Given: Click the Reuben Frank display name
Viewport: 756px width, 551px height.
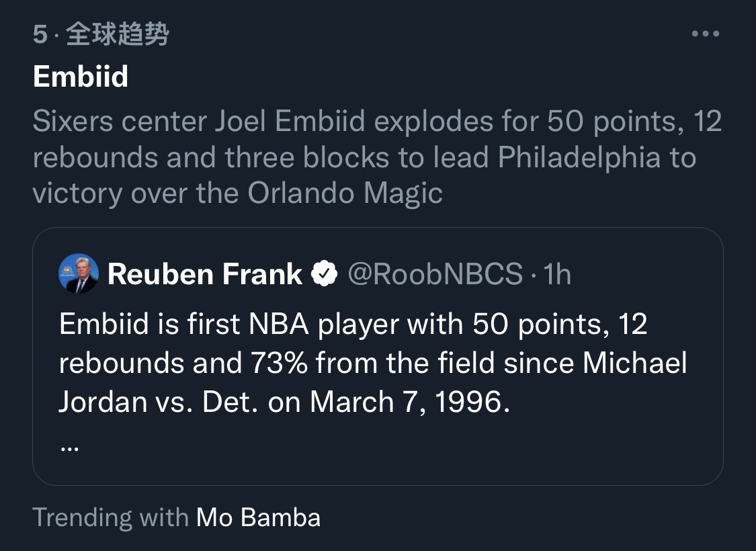Looking at the screenshot, I should pyautogui.click(x=205, y=274).
